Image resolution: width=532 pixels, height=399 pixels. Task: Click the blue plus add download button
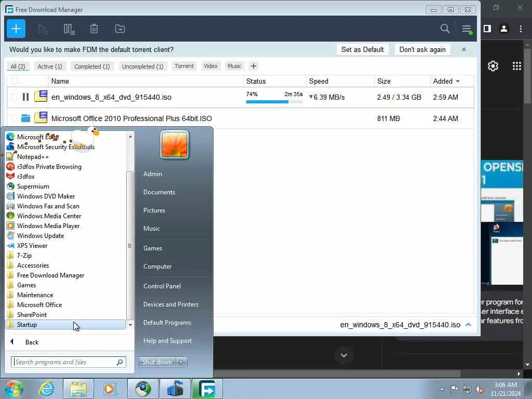click(x=16, y=29)
